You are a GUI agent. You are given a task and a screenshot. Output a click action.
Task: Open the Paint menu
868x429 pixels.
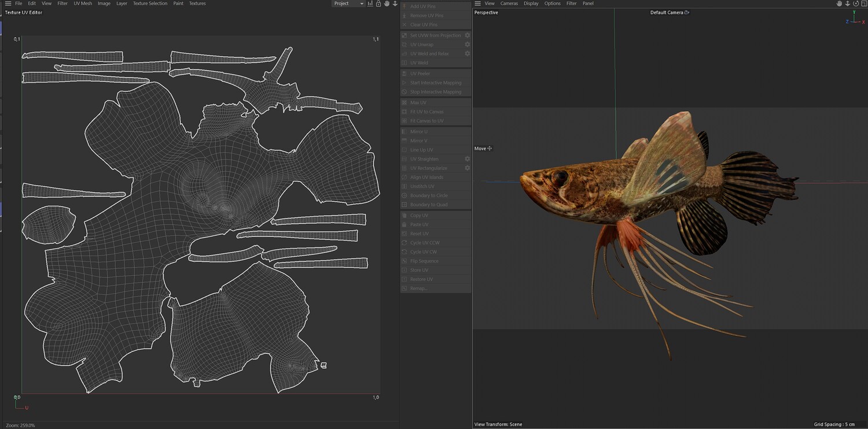(x=178, y=3)
